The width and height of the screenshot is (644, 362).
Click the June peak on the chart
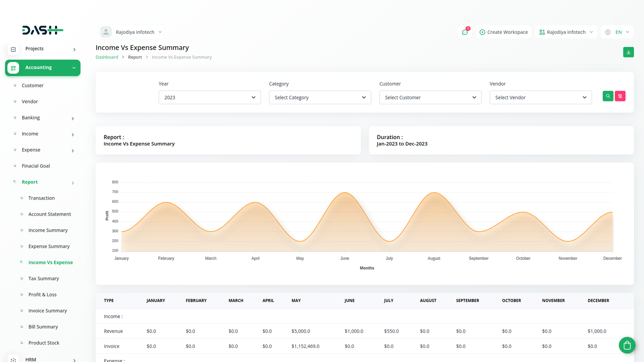point(345,193)
